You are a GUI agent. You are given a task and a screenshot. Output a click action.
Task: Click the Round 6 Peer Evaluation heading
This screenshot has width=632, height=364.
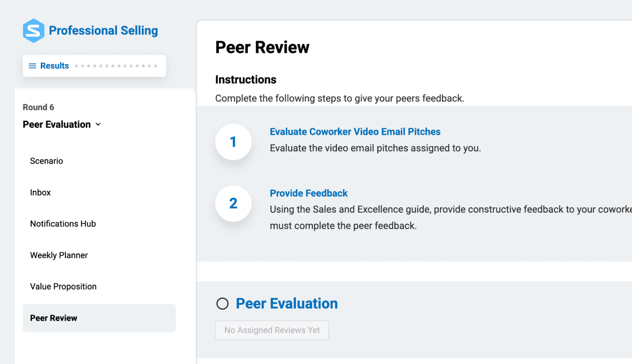pos(57,124)
